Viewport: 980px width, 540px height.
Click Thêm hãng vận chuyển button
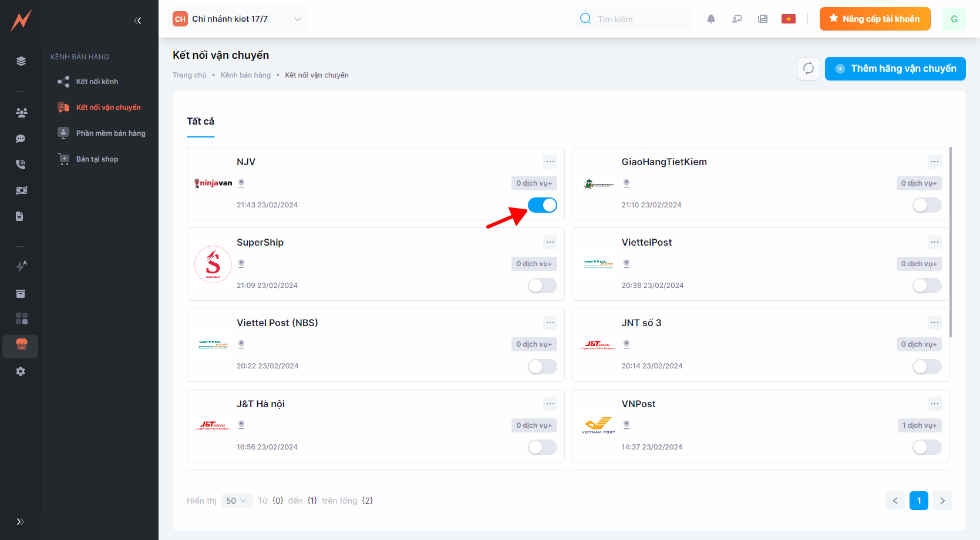click(x=895, y=69)
